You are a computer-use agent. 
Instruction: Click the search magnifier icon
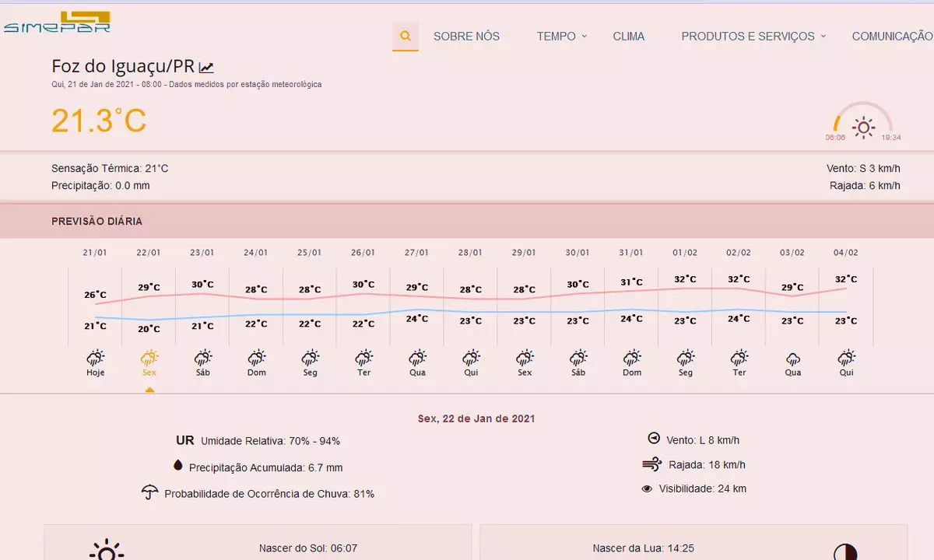pyautogui.click(x=405, y=36)
